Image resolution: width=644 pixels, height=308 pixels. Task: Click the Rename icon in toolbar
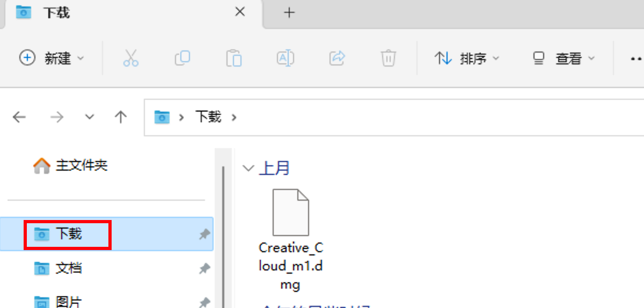(285, 58)
